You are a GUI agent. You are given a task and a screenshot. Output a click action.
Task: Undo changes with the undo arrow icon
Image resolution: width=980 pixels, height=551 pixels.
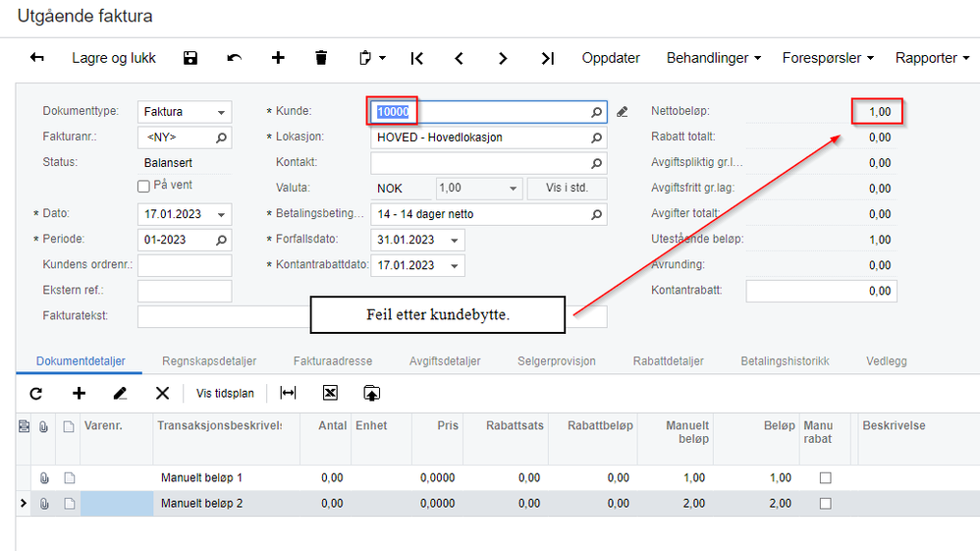coord(235,58)
